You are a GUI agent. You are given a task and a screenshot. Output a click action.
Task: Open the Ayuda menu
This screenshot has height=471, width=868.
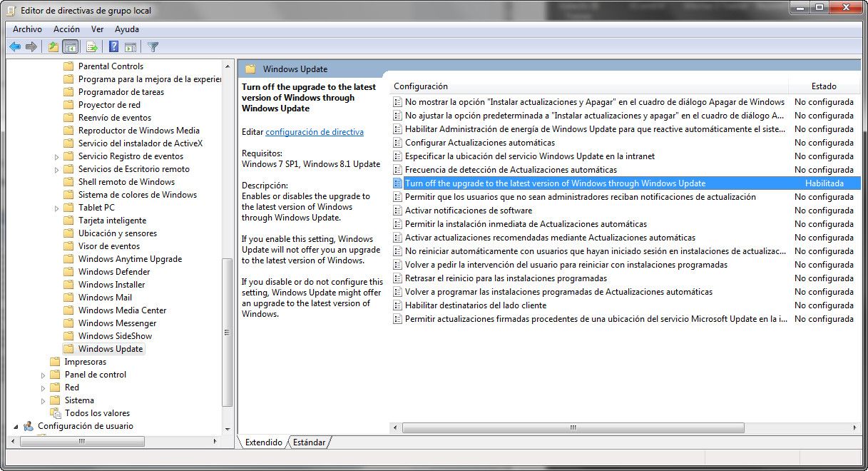pos(127,29)
